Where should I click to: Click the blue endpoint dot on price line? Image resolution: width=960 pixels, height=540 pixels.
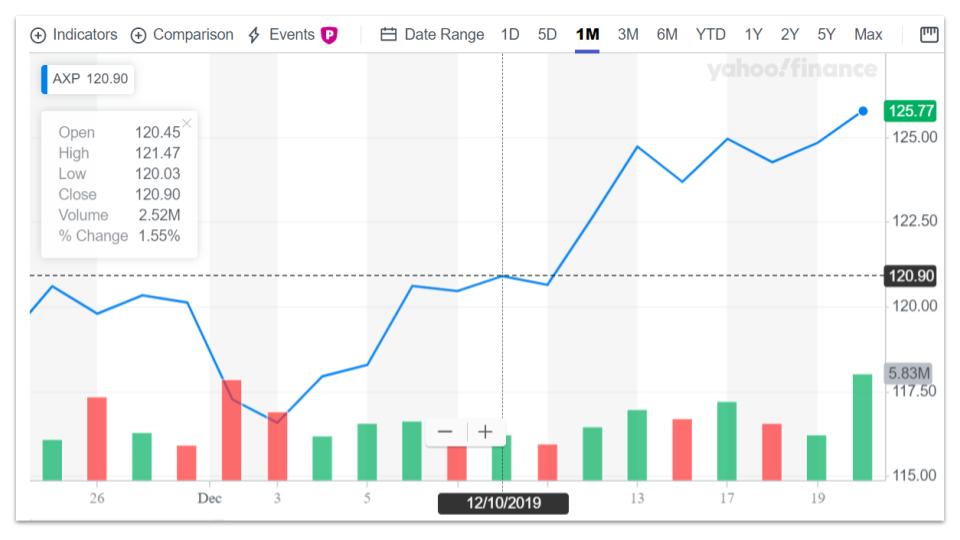click(x=863, y=111)
